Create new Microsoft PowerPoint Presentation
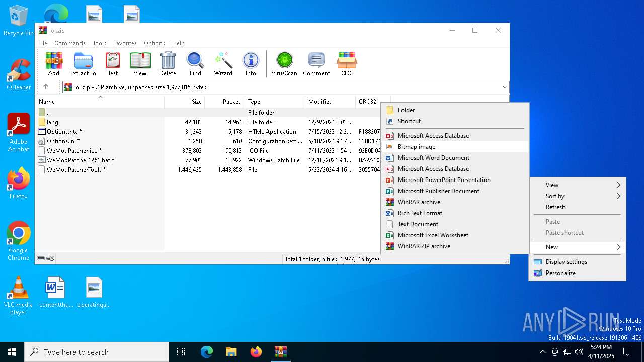Image resolution: width=644 pixels, height=362 pixels. click(455, 180)
